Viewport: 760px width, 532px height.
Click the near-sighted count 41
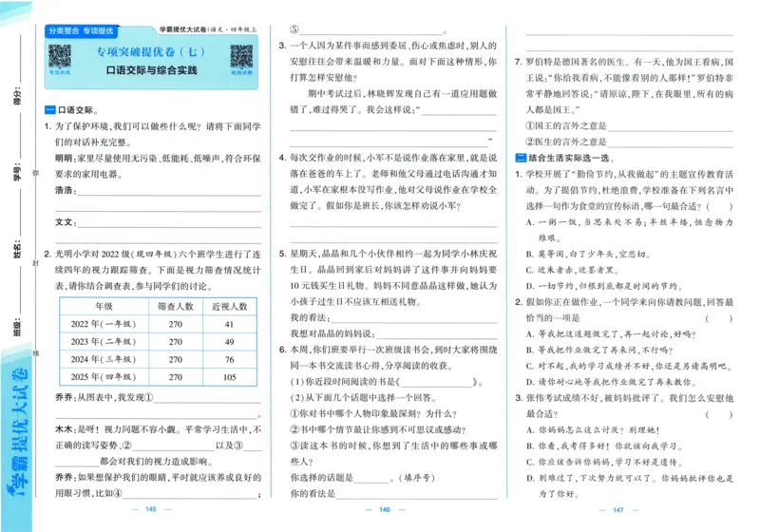pos(229,324)
